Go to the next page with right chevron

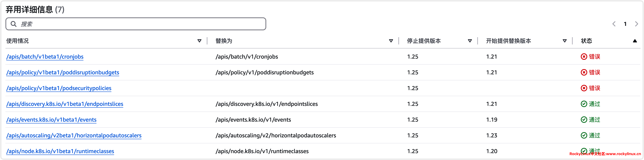tap(637, 24)
